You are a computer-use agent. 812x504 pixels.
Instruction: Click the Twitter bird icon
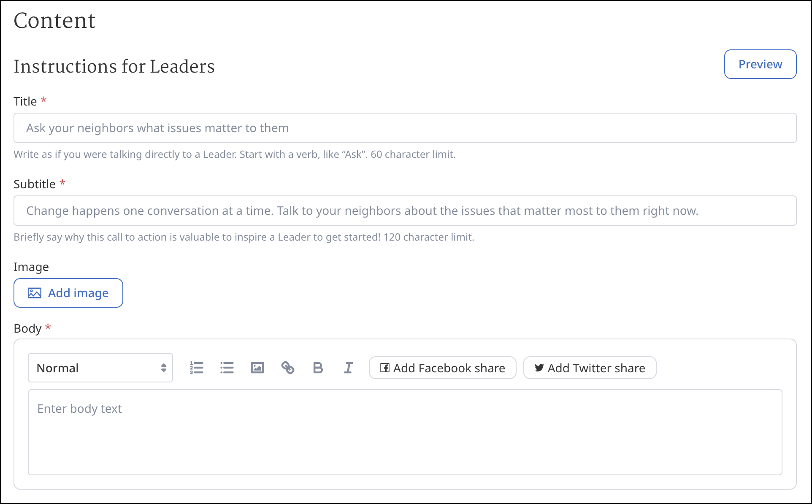[539, 368]
